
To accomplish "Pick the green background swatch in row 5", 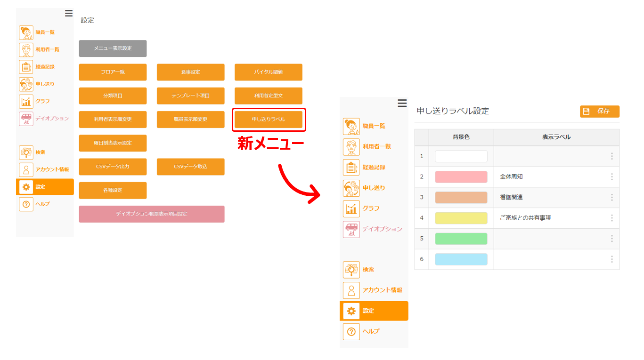I will [x=461, y=239].
